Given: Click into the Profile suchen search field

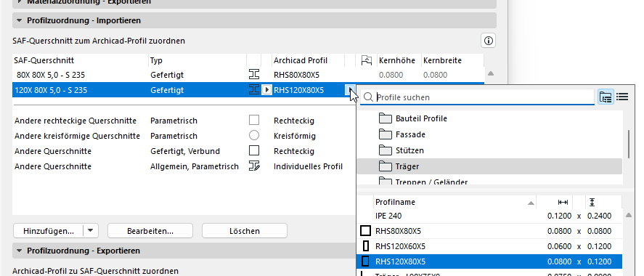Looking at the screenshot, I should point(477,97).
